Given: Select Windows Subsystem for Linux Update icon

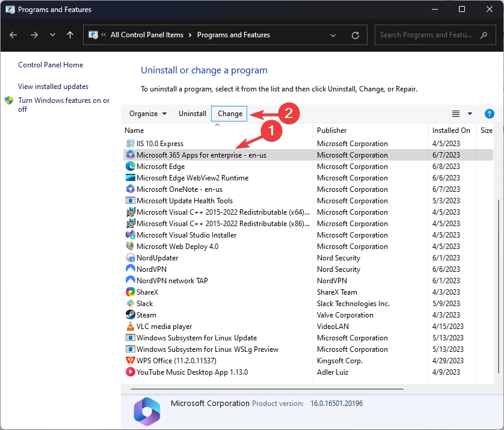Looking at the screenshot, I should pos(130,338).
